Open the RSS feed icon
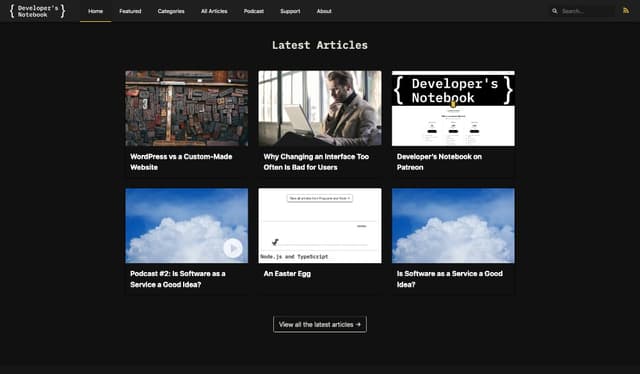Viewport: 640px width, 374px height. tap(626, 11)
